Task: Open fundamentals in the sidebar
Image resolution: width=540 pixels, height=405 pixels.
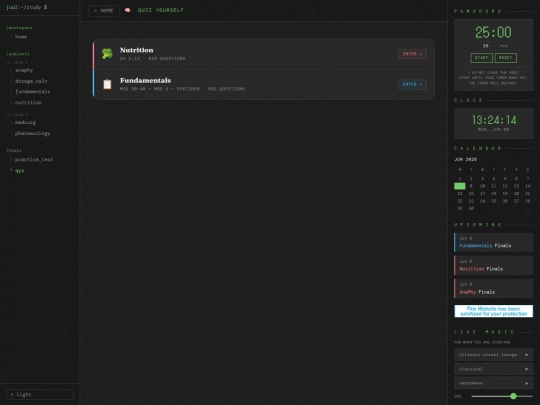Action: click(32, 92)
